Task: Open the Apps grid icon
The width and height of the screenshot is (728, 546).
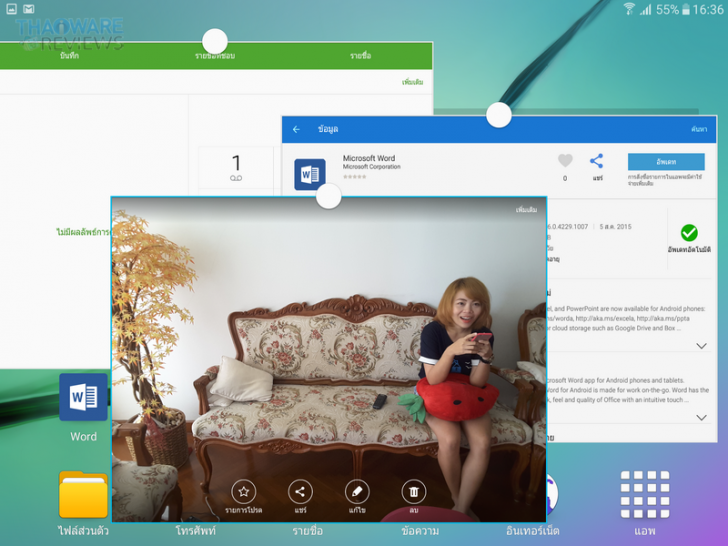Action: (x=645, y=494)
